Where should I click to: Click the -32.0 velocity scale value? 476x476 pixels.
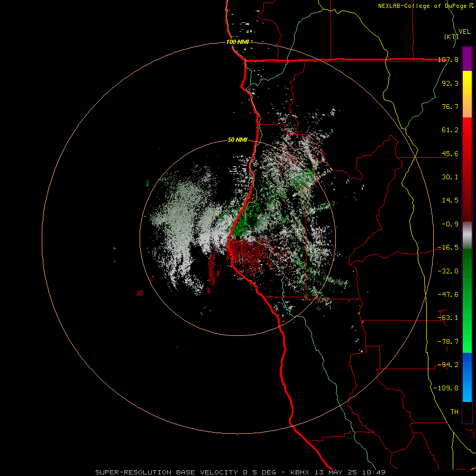tap(448, 271)
